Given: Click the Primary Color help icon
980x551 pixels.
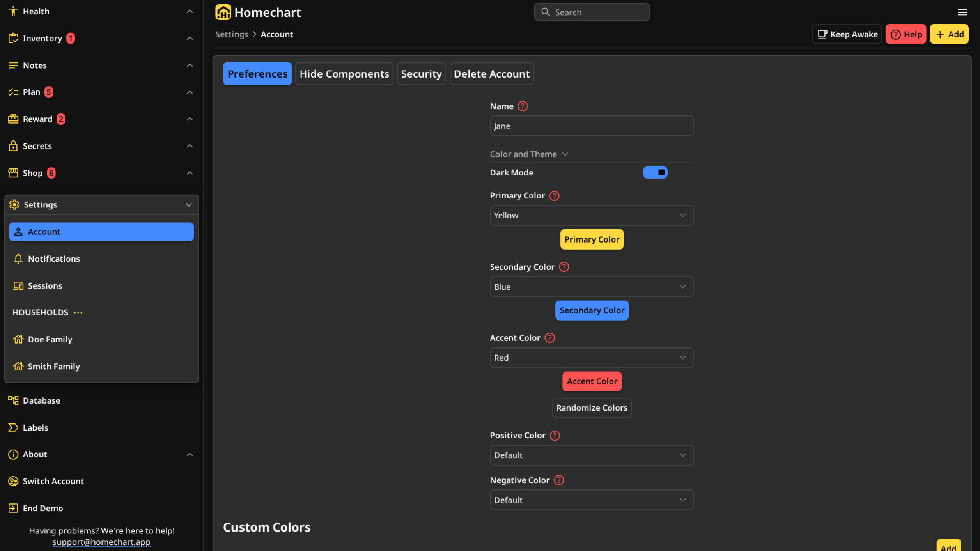Looking at the screenshot, I should click(x=554, y=196).
